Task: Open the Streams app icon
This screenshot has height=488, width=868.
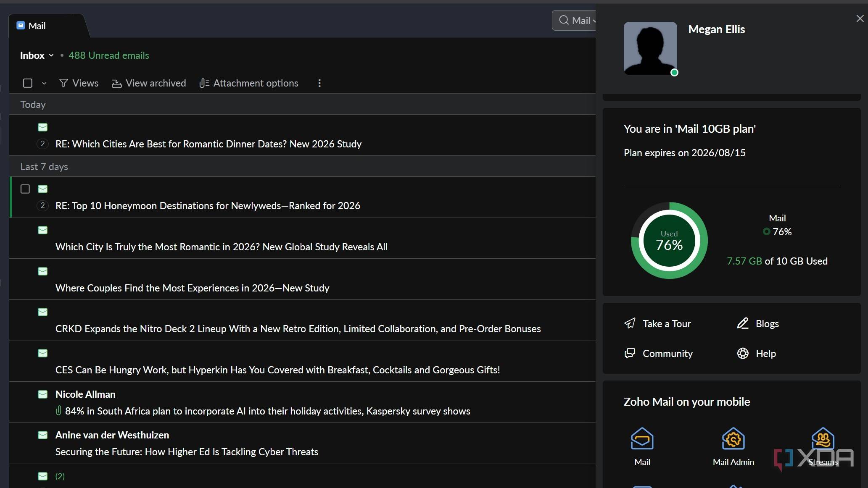Action: coord(823,439)
